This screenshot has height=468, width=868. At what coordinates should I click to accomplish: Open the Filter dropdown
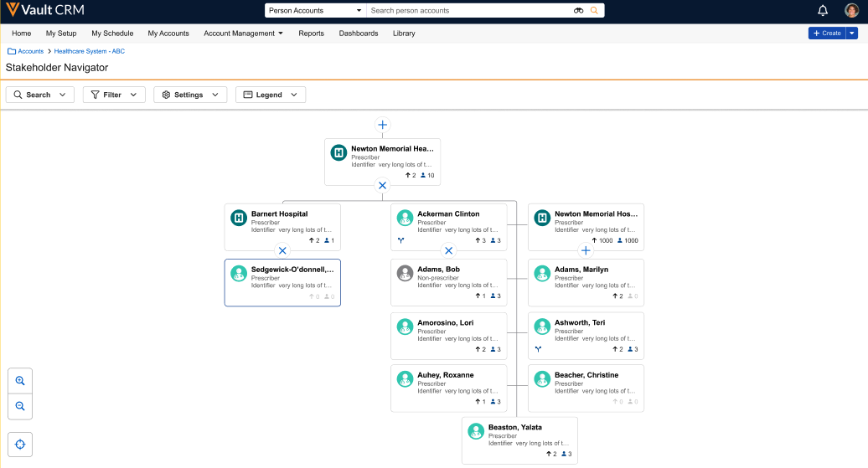coord(114,95)
